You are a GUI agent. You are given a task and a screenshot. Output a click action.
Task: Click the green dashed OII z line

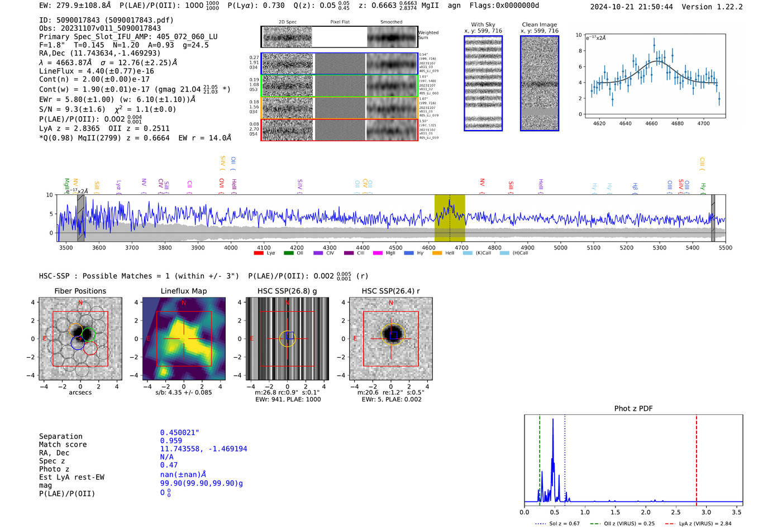[x=540, y=459]
